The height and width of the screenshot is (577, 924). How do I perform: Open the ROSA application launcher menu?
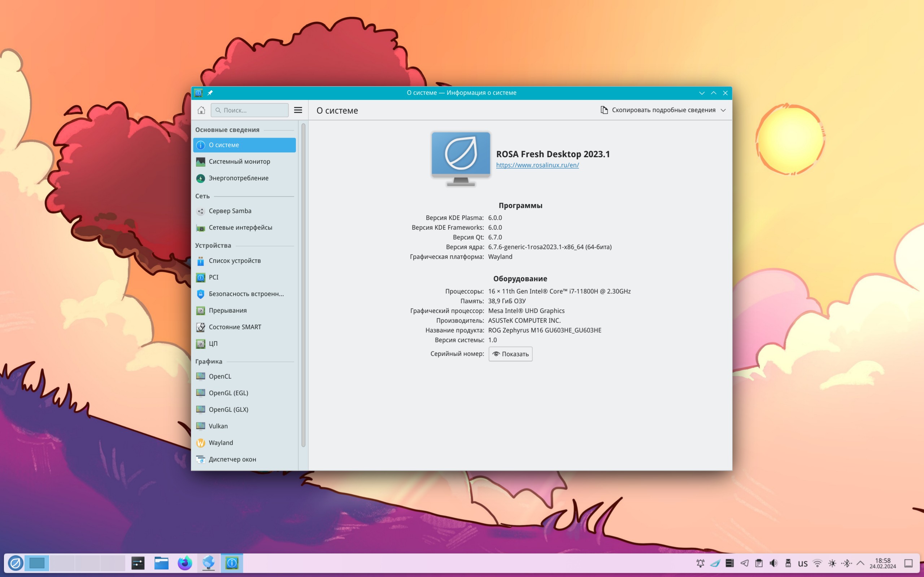16,563
